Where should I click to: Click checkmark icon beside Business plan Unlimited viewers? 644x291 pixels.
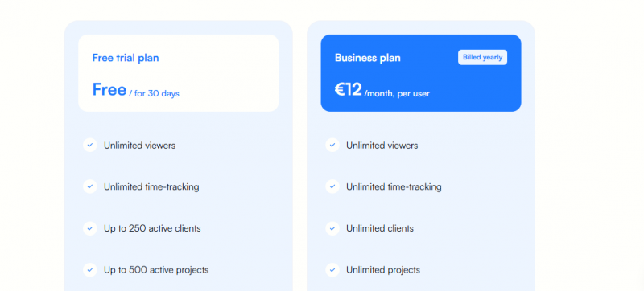[x=332, y=145]
